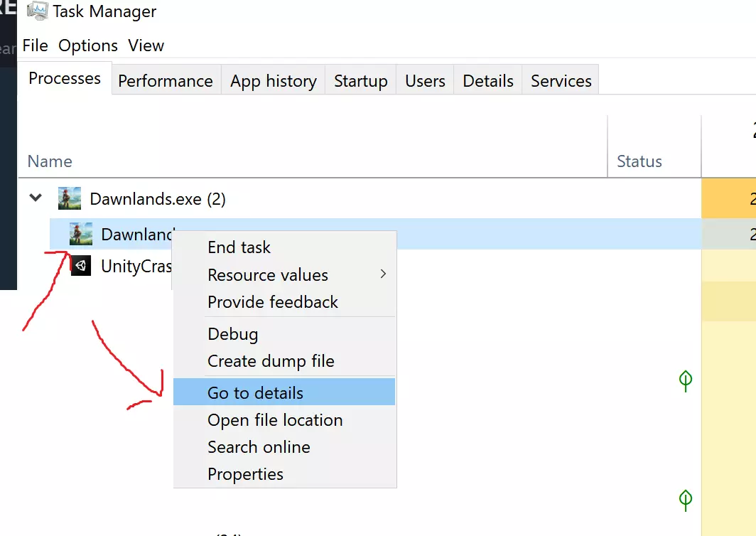
Task: Click the Status column header
Action: (639, 161)
